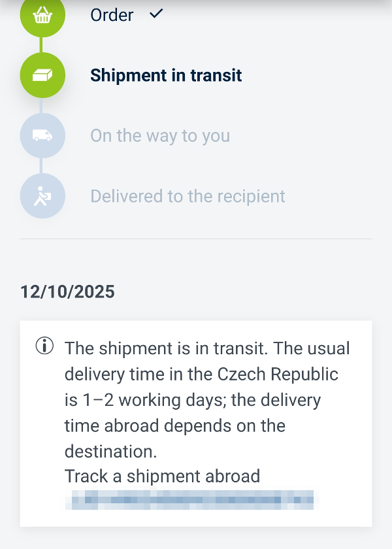392x549 pixels.
Task: Click the delivery truck icon
Action: point(42,135)
